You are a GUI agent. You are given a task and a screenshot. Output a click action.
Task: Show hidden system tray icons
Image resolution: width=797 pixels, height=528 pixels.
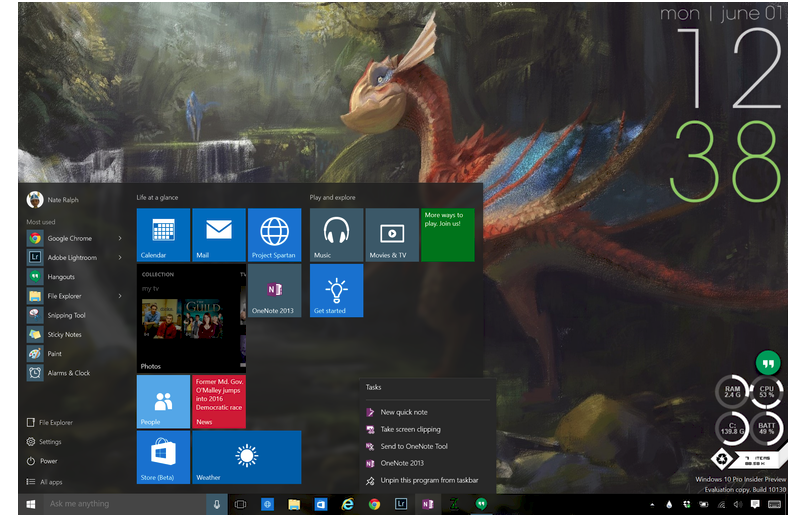[x=652, y=505]
